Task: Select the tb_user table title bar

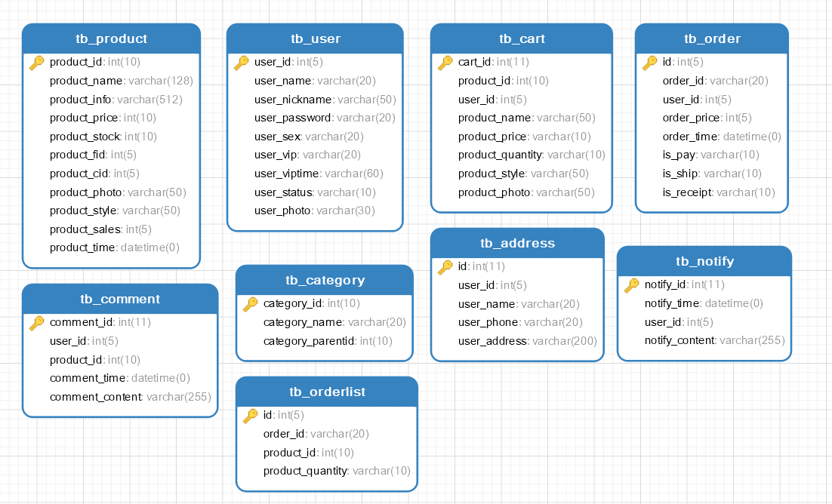Action: point(315,38)
